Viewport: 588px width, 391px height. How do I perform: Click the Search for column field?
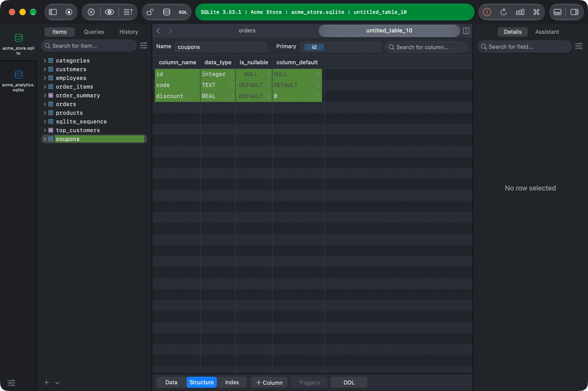pos(427,47)
